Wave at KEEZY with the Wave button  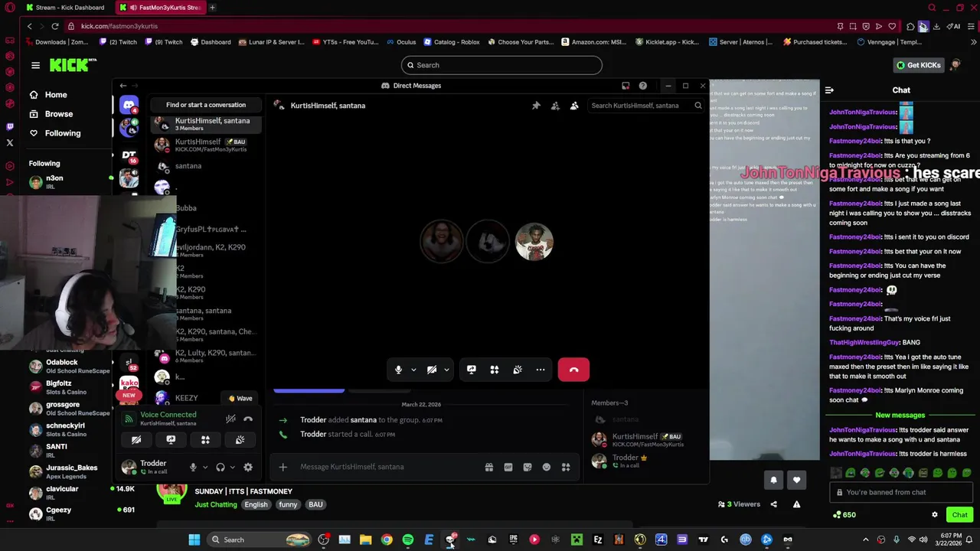pos(240,398)
